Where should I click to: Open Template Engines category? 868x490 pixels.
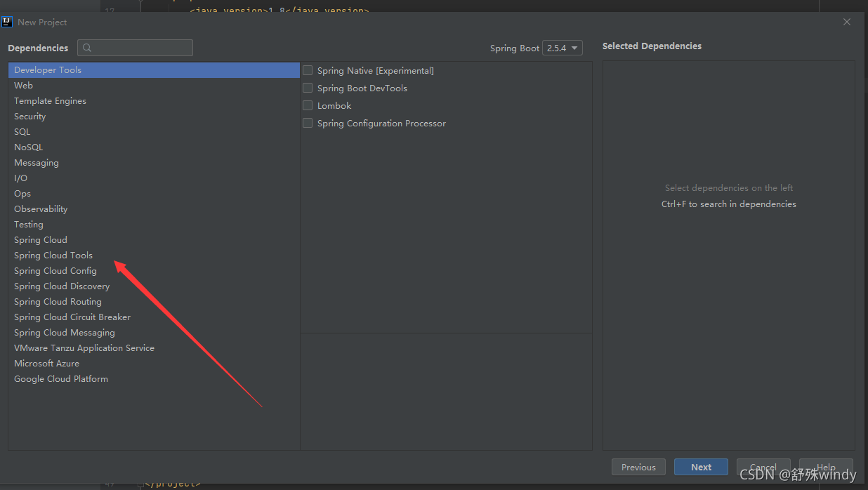tap(154, 101)
